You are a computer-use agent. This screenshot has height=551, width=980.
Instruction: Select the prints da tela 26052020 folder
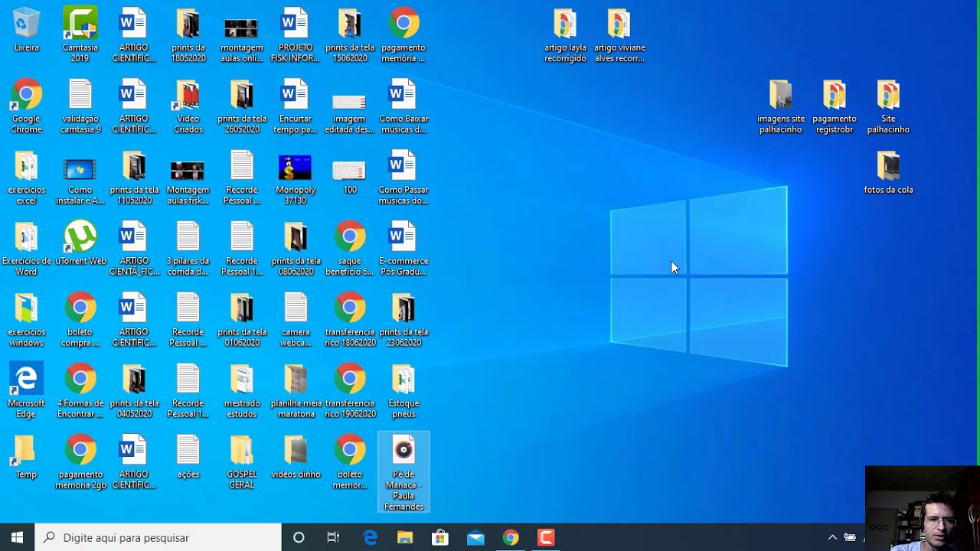242,106
